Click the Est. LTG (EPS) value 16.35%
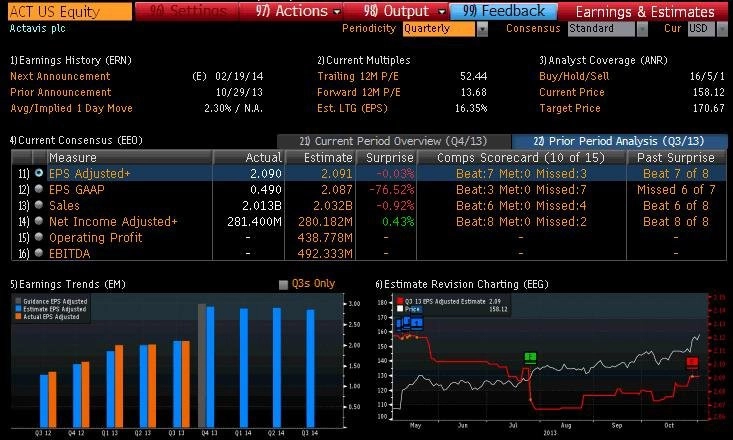 471,108
